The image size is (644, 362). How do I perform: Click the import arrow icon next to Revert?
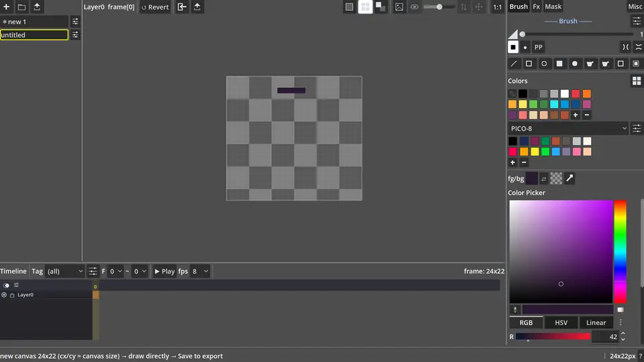[182, 7]
